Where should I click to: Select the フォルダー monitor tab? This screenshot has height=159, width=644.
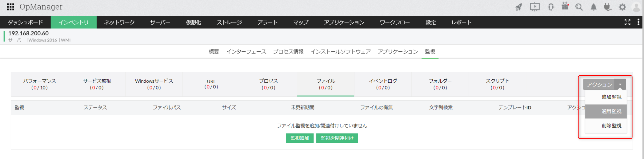pyautogui.click(x=440, y=84)
